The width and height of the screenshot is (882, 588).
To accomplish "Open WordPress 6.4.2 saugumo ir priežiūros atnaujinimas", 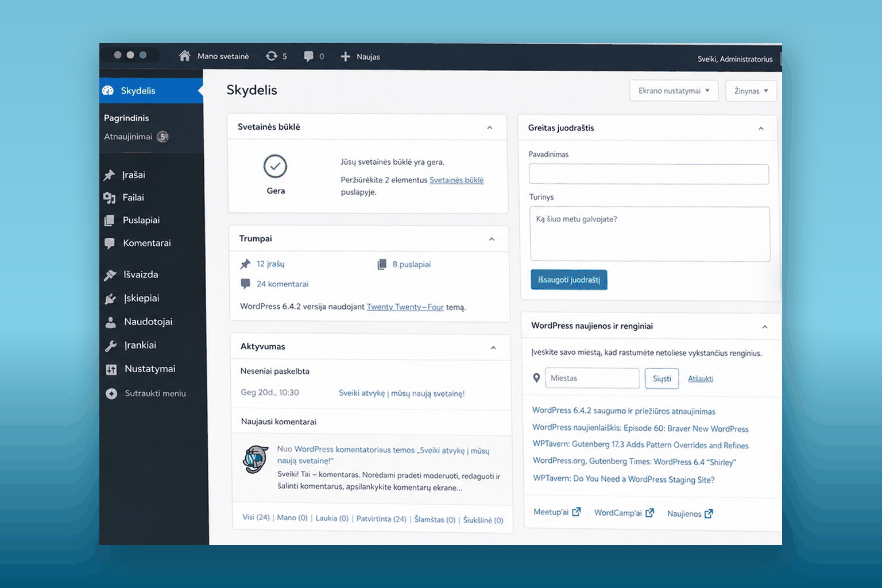I will (624, 411).
